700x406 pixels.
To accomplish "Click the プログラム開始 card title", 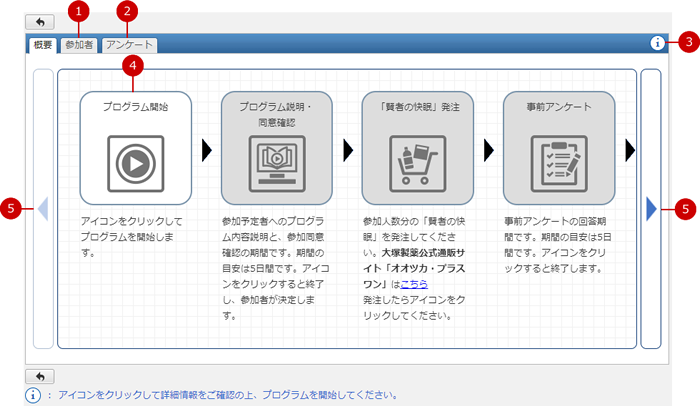I will (x=135, y=105).
